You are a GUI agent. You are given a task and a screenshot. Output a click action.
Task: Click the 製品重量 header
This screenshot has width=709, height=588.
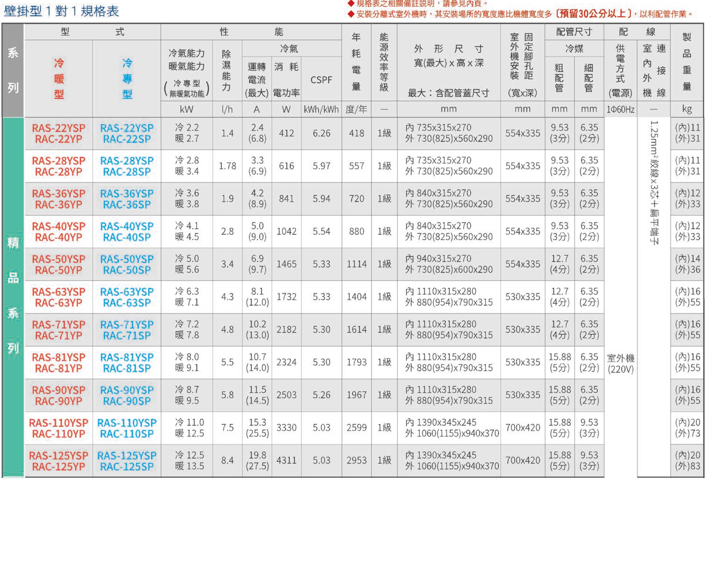click(x=687, y=62)
